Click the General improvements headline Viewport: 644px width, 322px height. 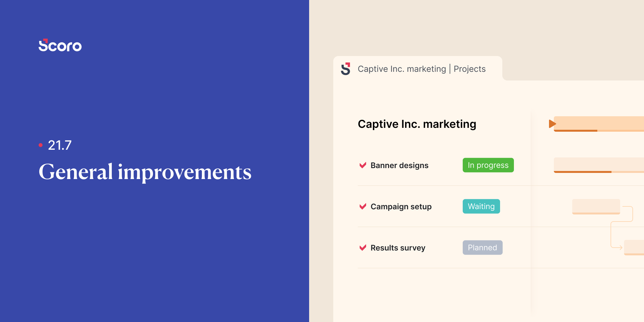coord(145,172)
